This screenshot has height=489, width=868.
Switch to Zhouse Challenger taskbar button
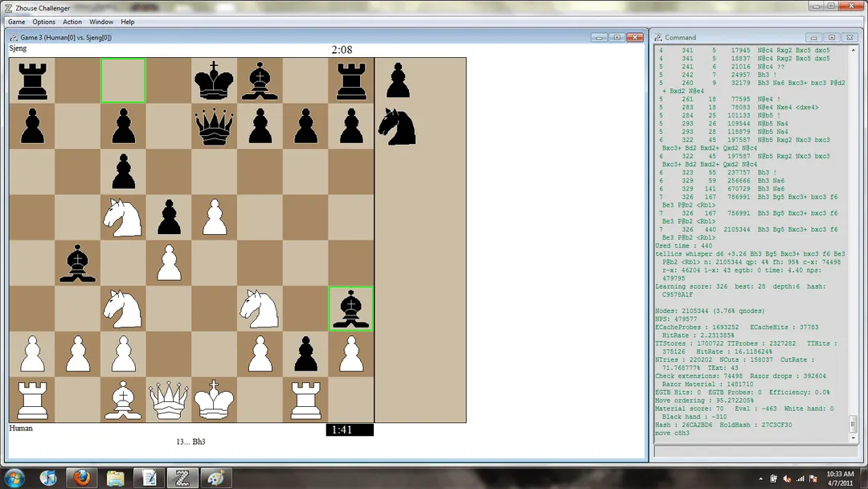pyautogui.click(x=182, y=478)
